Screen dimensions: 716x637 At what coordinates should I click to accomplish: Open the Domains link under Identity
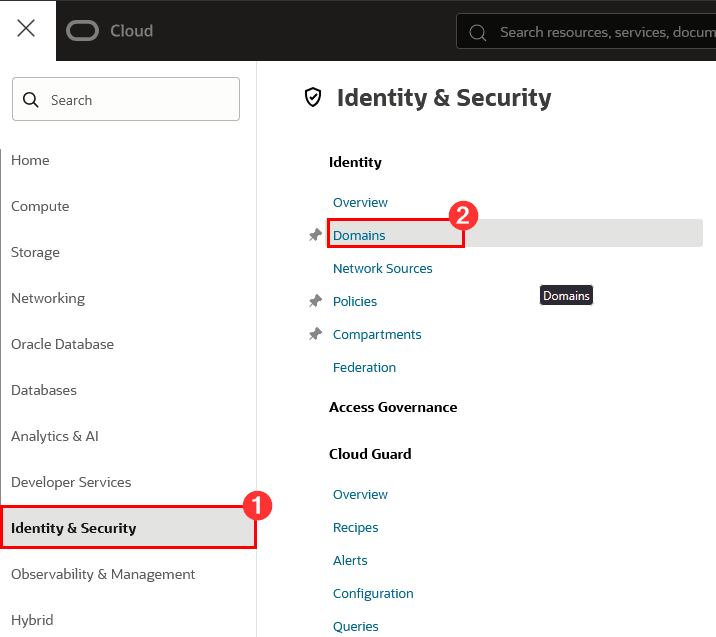click(359, 235)
